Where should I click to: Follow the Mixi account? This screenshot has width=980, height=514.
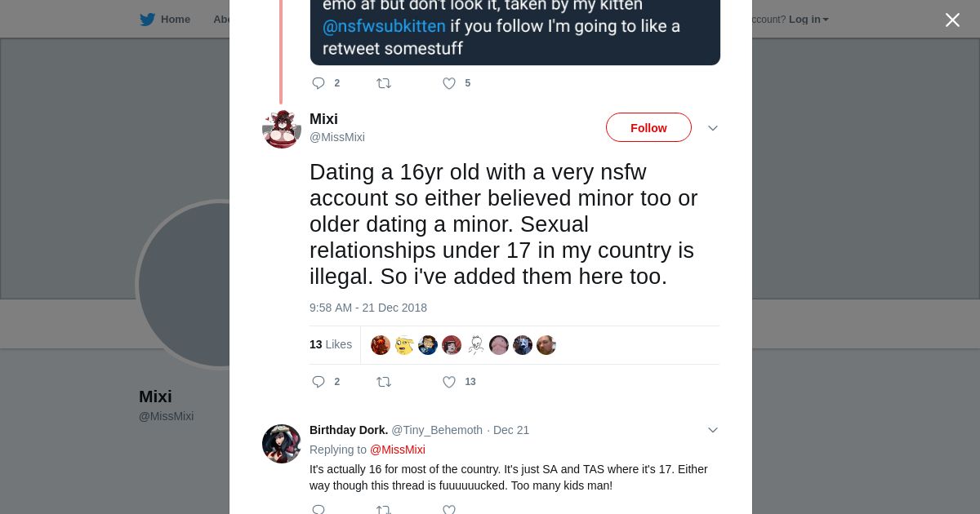[648, 128]
